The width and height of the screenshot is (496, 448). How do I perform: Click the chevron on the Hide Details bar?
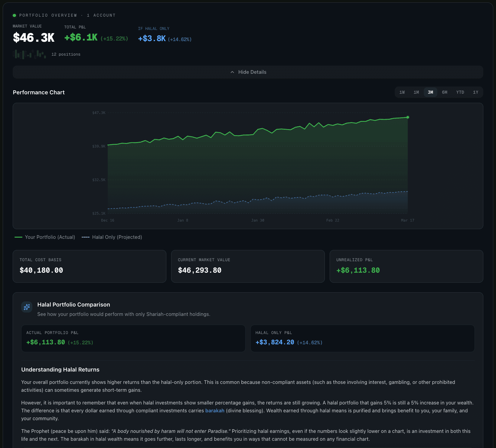pos(232,72)
